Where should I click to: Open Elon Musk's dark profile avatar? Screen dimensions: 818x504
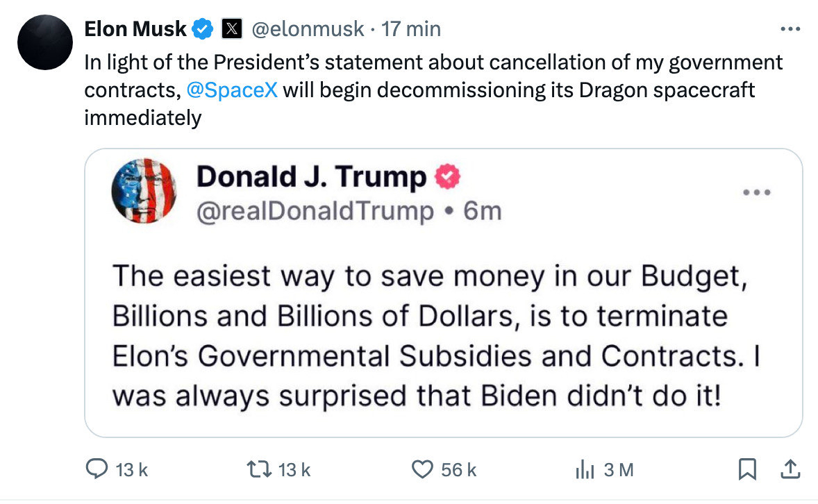click(45, 42)
